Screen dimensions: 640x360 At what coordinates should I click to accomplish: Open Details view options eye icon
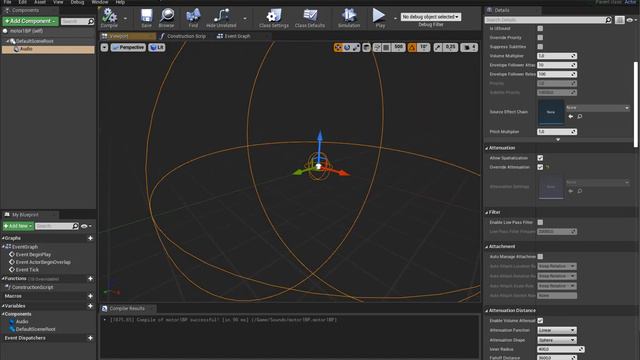tap(631, 20)
